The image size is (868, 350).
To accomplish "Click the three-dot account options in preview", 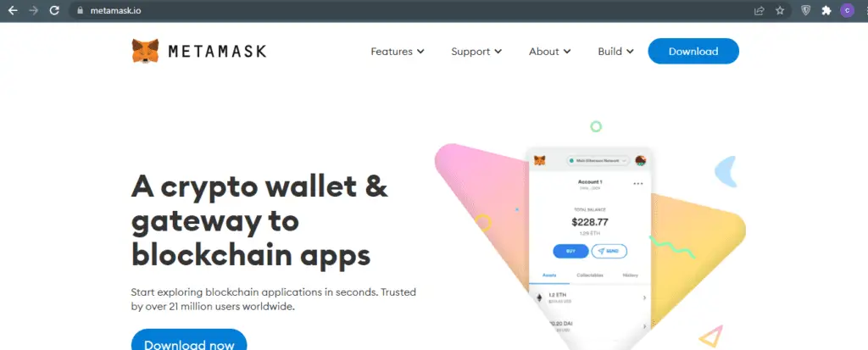I will pyautogui.click(x=638, y=183).
